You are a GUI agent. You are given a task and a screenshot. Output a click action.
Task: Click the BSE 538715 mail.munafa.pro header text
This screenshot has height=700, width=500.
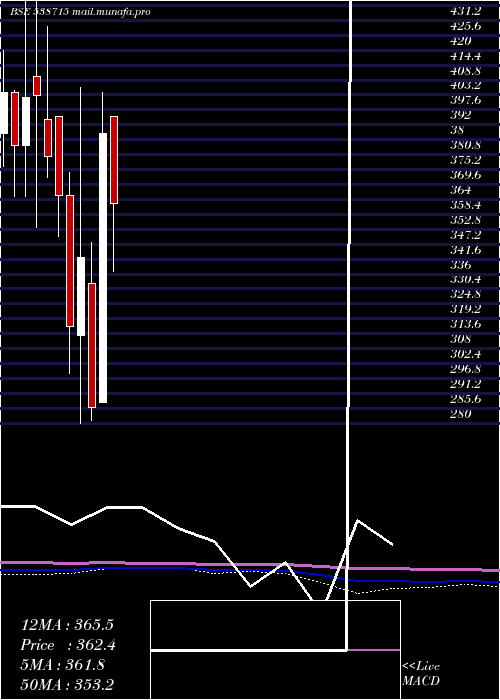[81, 12]
